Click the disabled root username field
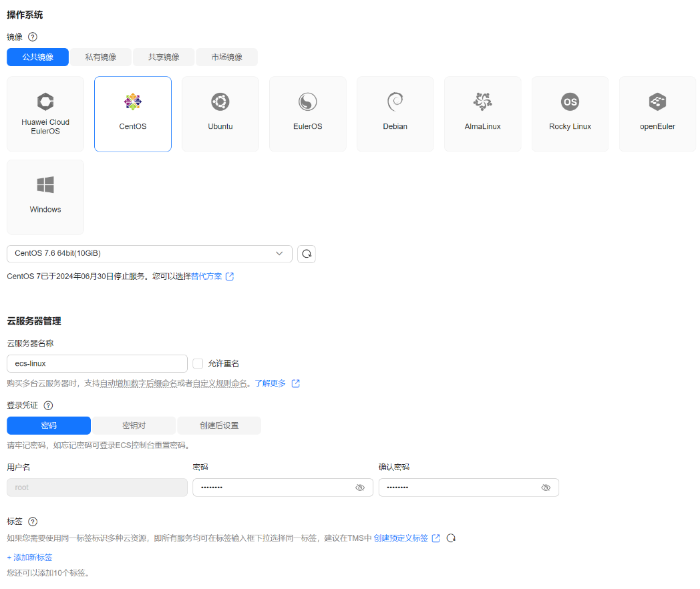This screenshot has height=589, width=700. [97, 487]
